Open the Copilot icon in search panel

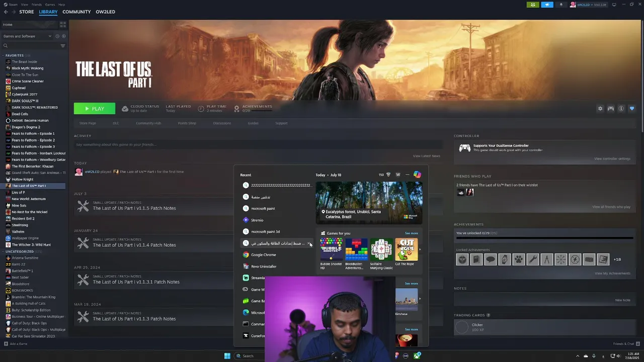click(417, 174)
